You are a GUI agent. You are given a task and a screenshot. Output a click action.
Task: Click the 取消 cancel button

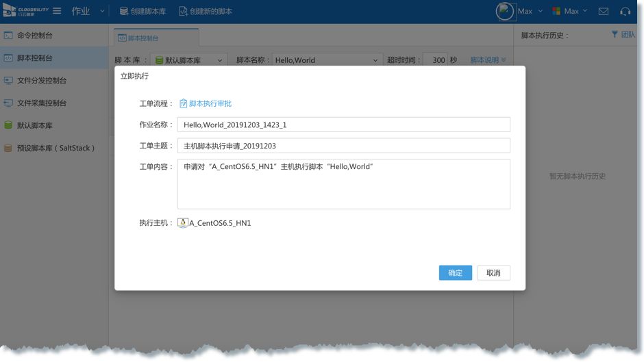493,273
